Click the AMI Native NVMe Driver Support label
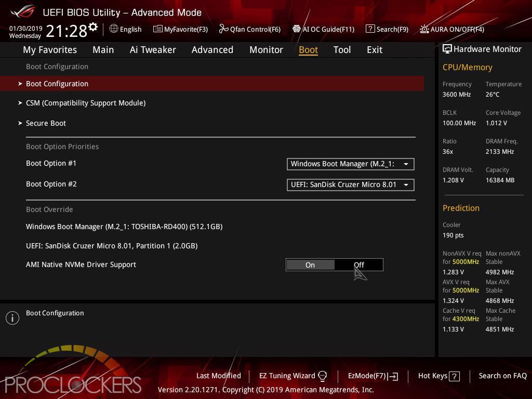 (81, 264)
